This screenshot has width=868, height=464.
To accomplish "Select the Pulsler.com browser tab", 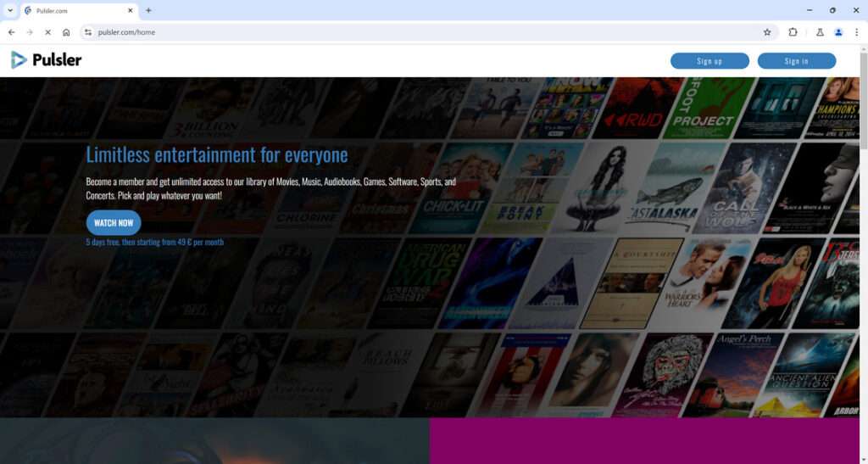I will coord(79,11).
